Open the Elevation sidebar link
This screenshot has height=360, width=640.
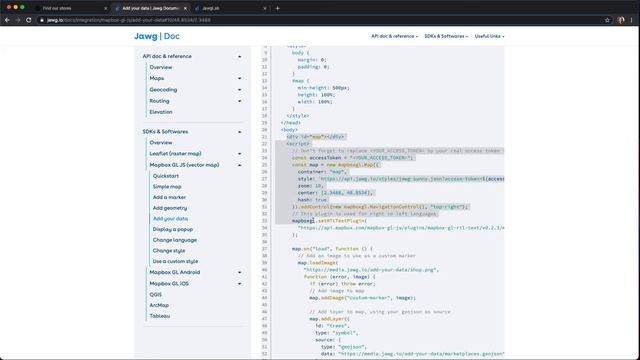point(161,112)
